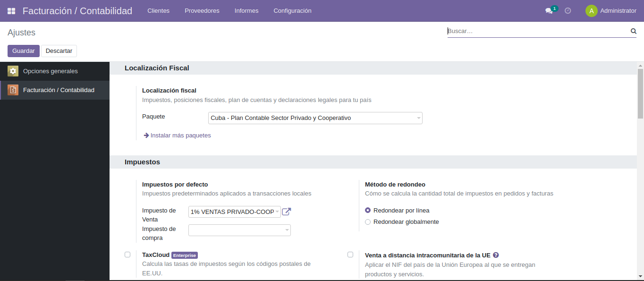The image size is (644, 281).
Task: Enable Venta a distancia intracomunitaria de la UE
Action: tap(350, 254)
